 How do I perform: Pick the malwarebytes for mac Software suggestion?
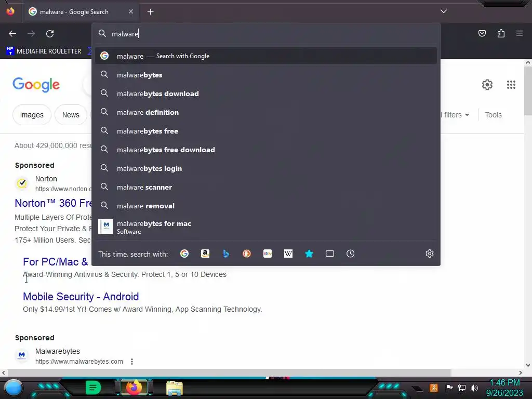pos(266,227)
